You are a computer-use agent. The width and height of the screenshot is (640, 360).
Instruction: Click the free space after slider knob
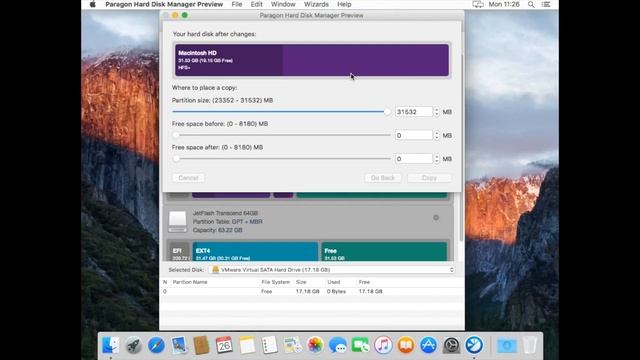coord(176,158)
